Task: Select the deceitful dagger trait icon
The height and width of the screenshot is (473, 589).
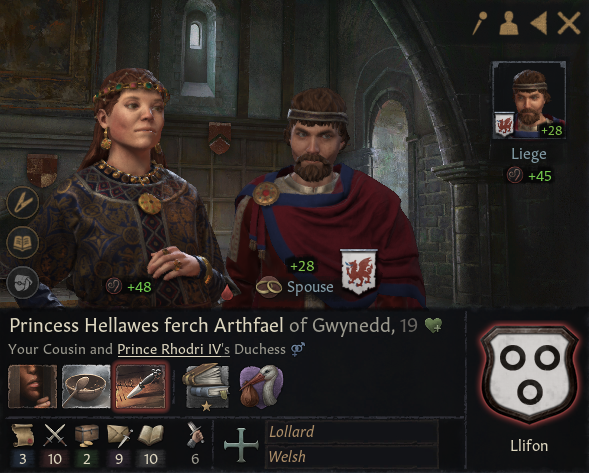Action: [141, 386]
